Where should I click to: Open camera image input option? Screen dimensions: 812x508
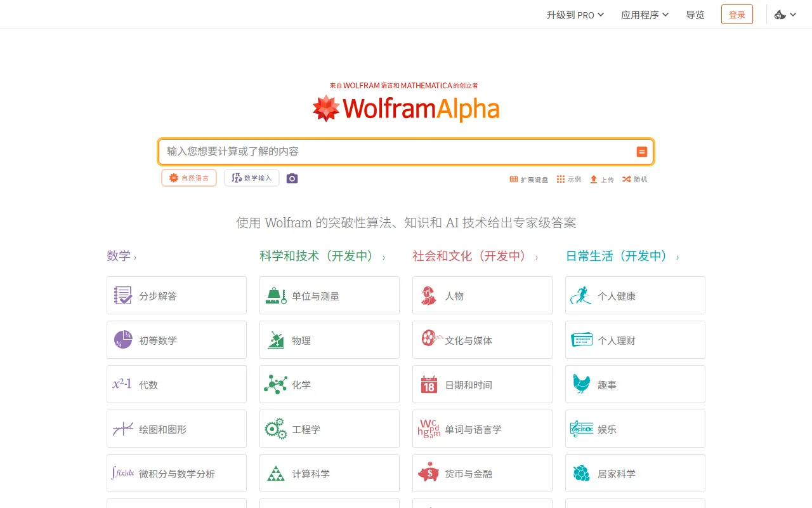click(292, 178)
